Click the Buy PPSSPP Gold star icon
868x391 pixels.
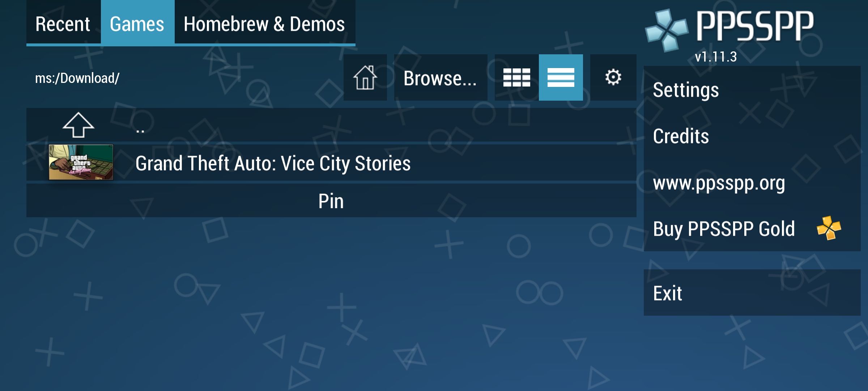[829, 229]
